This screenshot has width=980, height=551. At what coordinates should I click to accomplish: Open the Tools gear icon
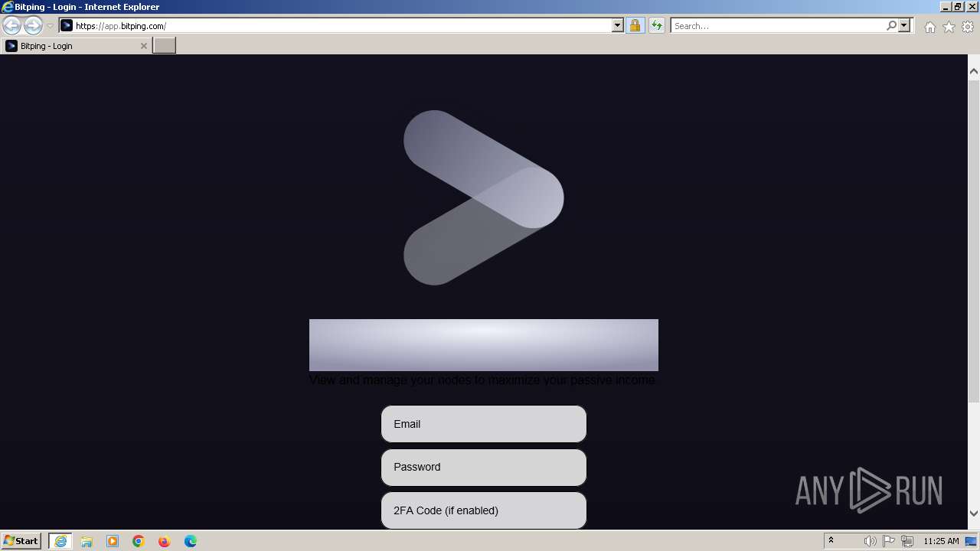[x=968, y=27]
